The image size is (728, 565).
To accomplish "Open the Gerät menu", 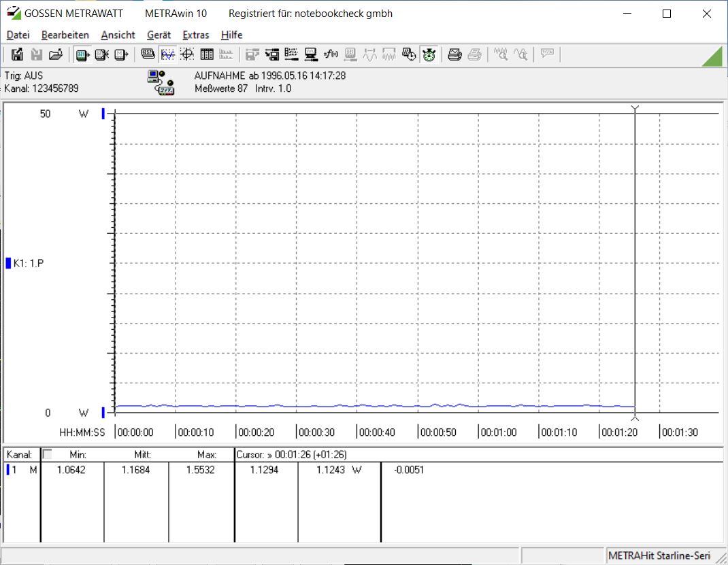I will [x=159, y=35].
